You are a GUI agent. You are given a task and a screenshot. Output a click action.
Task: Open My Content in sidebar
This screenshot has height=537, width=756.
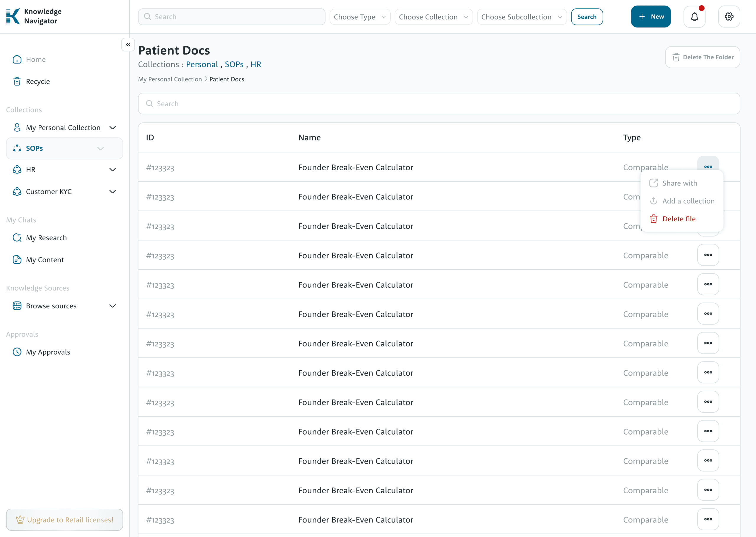coord(45,260)
